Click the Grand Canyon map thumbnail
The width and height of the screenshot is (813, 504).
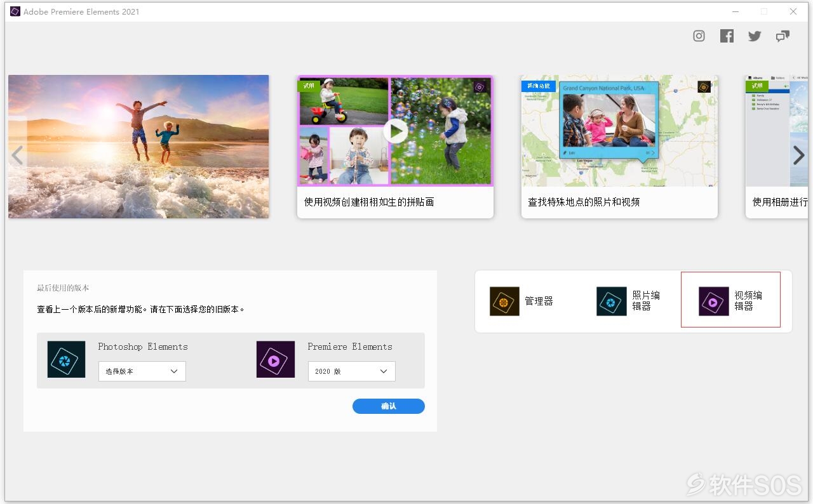coord(620,131)
